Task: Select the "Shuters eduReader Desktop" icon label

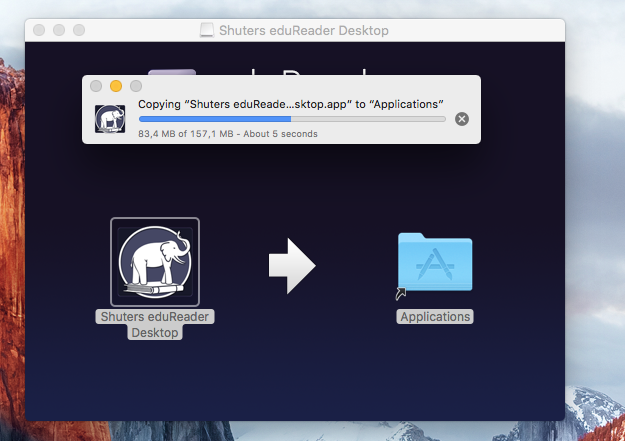Action: click(x=155, y=325)
